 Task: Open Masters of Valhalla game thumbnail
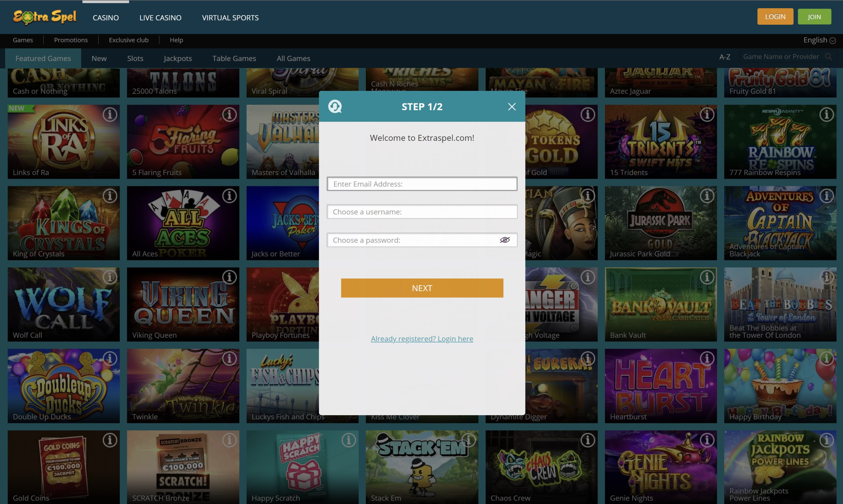pos(283,141)
